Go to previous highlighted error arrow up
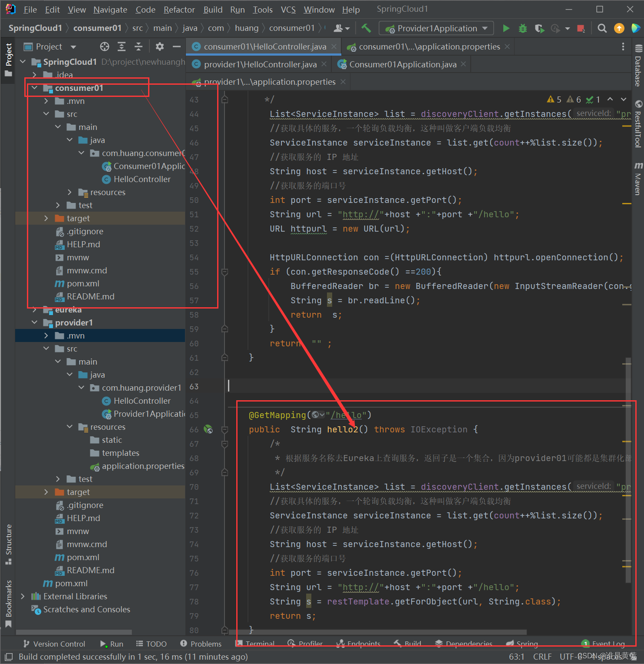 pos(610,100)
